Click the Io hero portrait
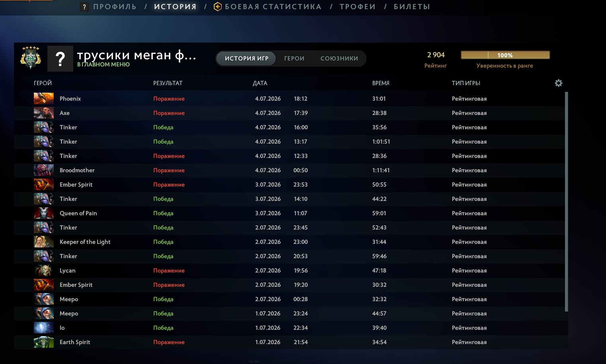The height and width of the screenshot is (364, 606). 44,328
